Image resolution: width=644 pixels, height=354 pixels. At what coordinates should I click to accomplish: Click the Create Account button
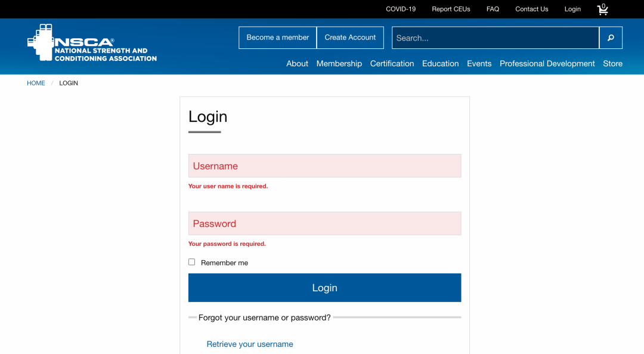click(350, 38)
